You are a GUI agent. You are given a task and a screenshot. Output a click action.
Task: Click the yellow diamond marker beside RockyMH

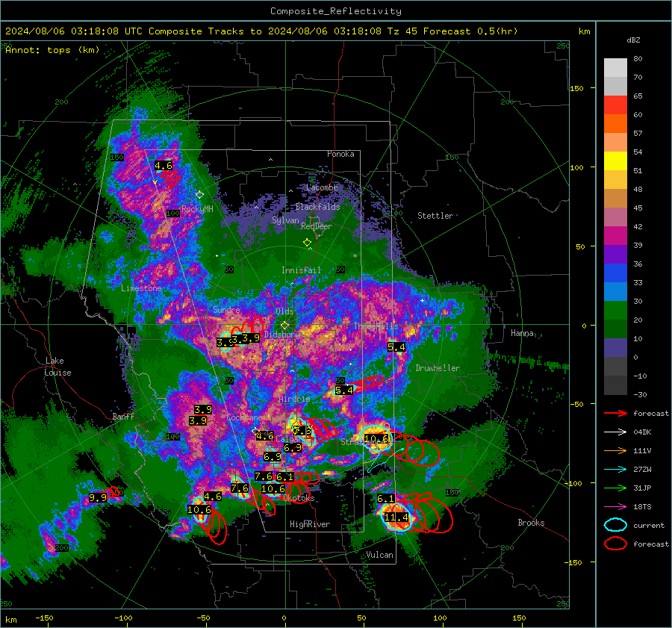pos(199,195)
